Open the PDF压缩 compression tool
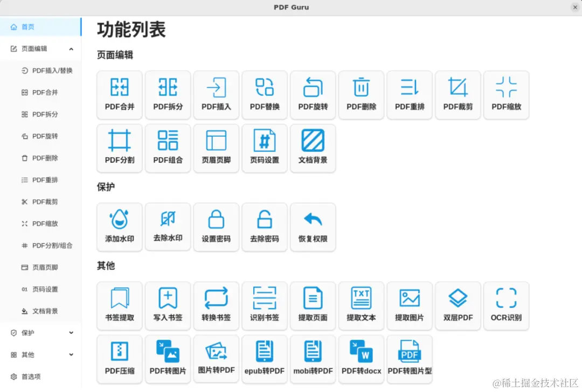 (119, 359)
